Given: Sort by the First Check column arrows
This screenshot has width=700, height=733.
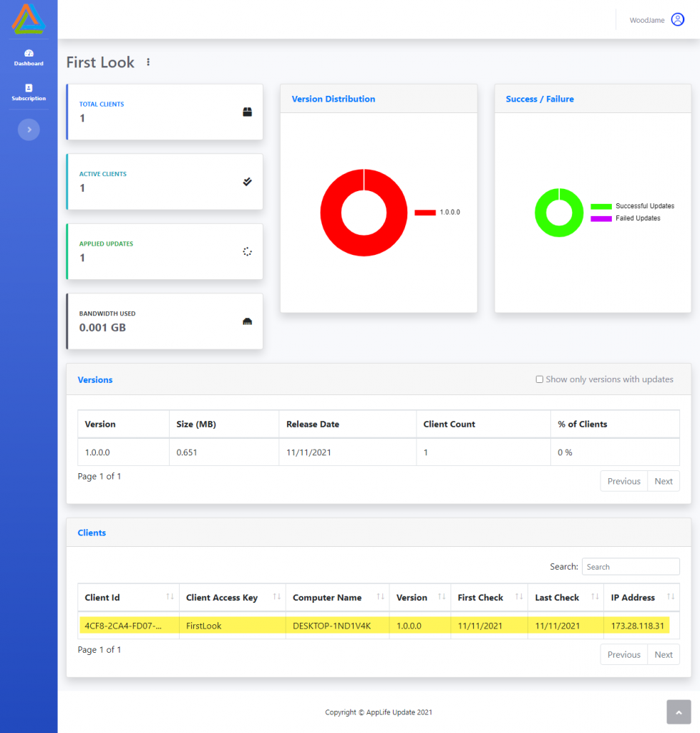Looking at the screenshot, I should point(519,596).
